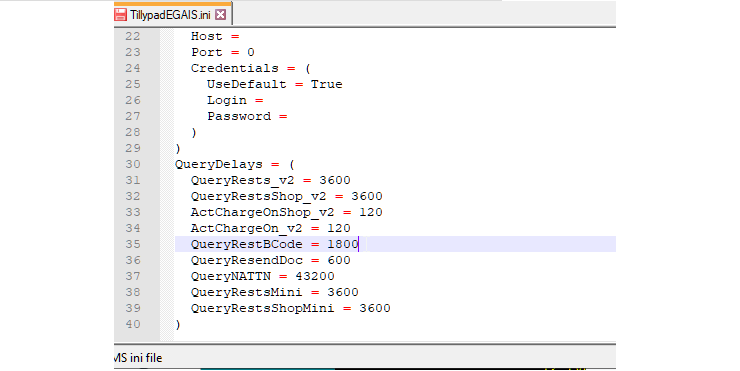Select line number 30 in the margin
This screenshot has width=740, height=371.
click(x=133, y=164)
